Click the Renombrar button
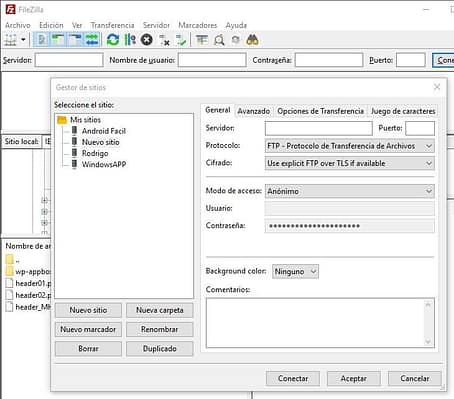Screen dimensions: 454x399 point(160,330)
